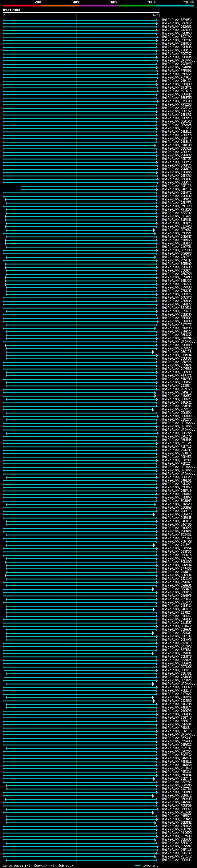
Task: Select hit label UniRef100_B9SI90
Action: pyautogui.click(x=177, y=37)
